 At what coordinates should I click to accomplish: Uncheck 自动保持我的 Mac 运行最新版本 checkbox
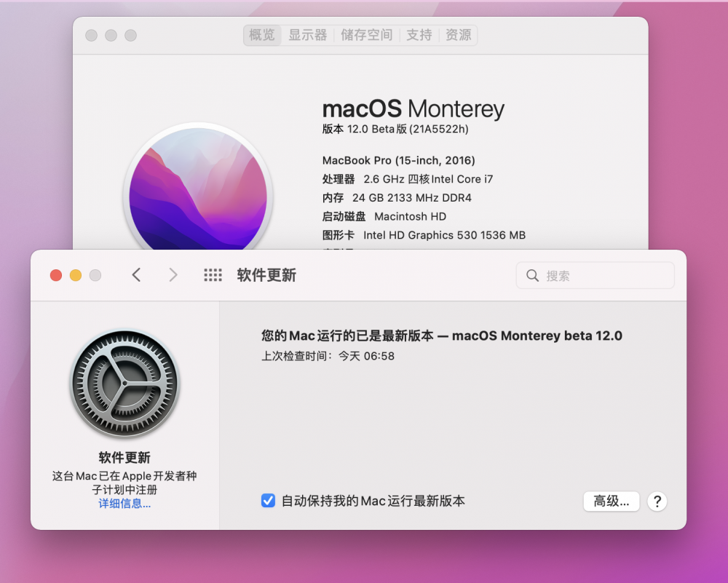pos(268,500)
